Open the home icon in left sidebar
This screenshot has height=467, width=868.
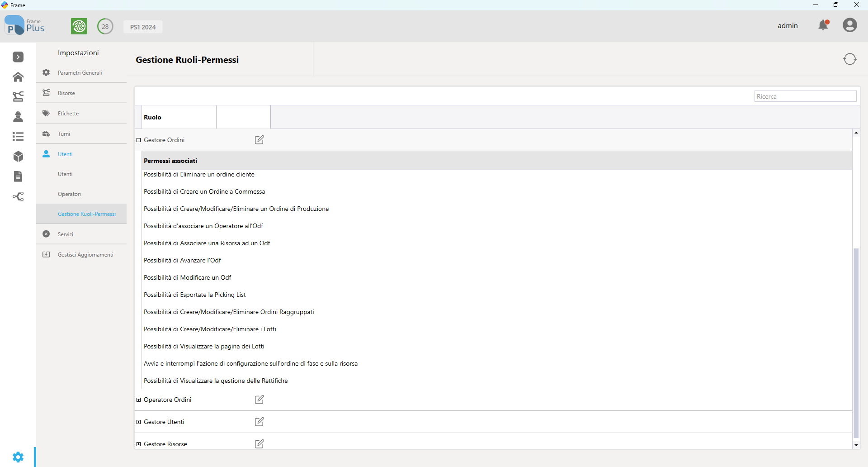18,77
